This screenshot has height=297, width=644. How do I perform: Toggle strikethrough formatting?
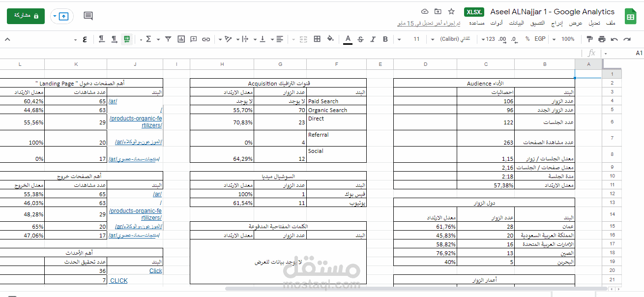coord(360,39)
